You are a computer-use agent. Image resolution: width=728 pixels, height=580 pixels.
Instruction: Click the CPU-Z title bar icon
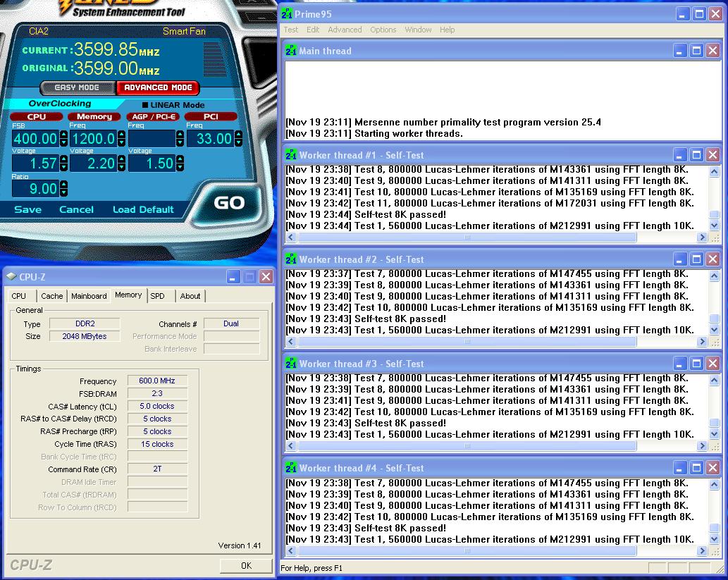click(x=11, y=277)
